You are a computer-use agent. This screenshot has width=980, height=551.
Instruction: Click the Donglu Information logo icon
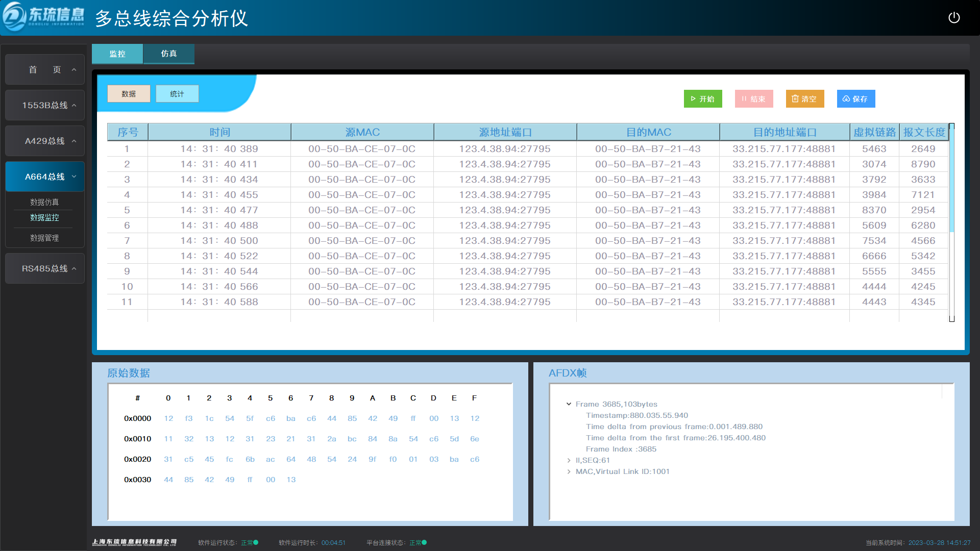pos(14,17)
